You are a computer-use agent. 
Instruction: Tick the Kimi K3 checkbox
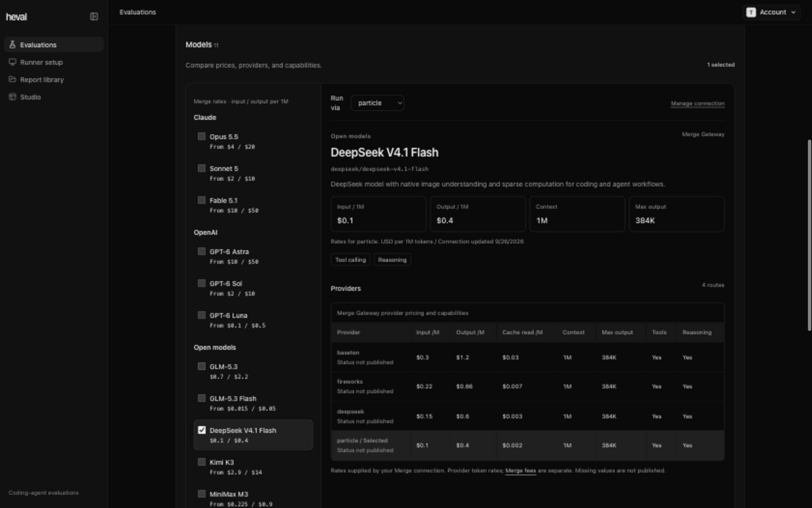click(202, 462)
